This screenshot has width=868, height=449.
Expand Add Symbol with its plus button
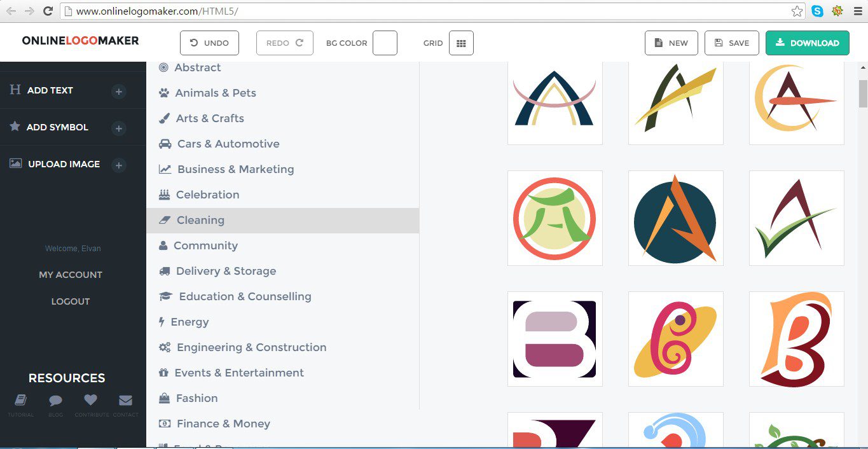tap(119, 128)
